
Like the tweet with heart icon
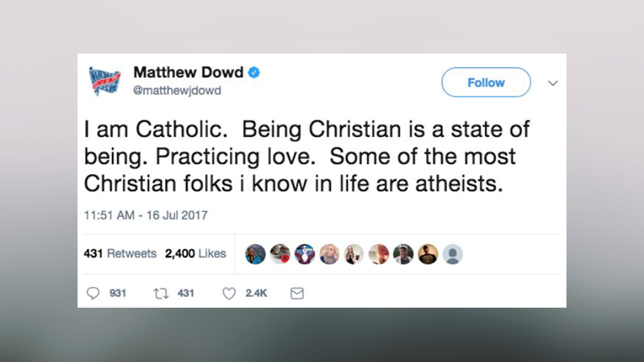[229, 293]
